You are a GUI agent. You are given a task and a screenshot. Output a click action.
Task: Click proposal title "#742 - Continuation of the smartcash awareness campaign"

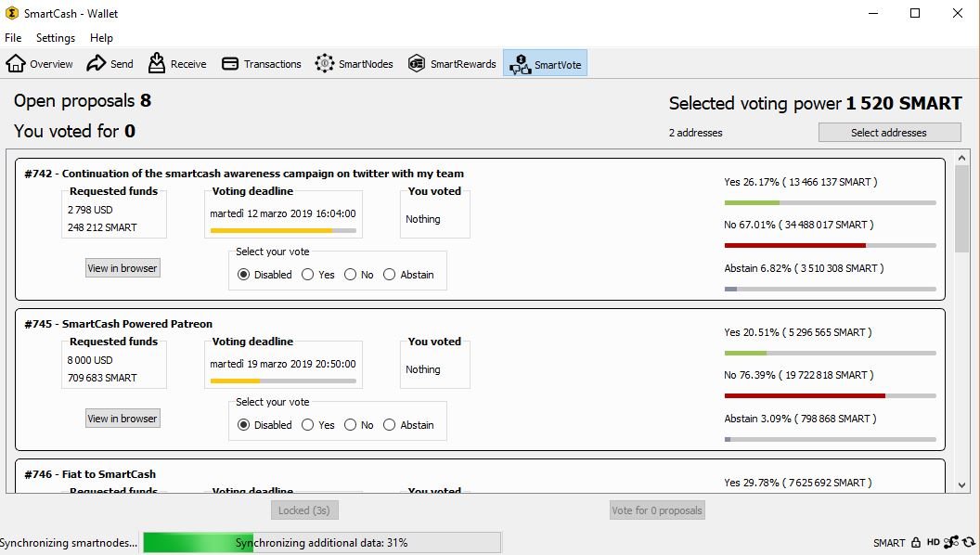coord(244,174)
